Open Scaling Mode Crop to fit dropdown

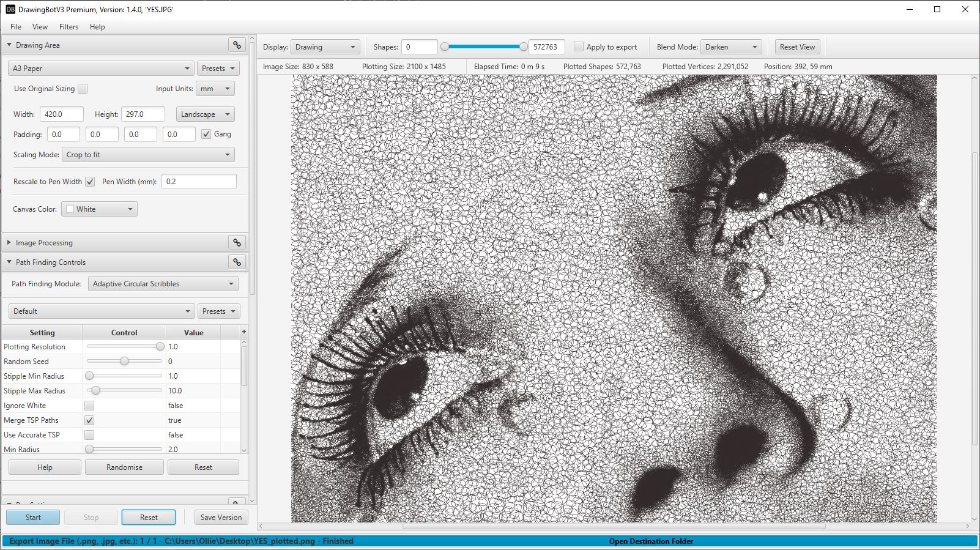click(148, 155)
